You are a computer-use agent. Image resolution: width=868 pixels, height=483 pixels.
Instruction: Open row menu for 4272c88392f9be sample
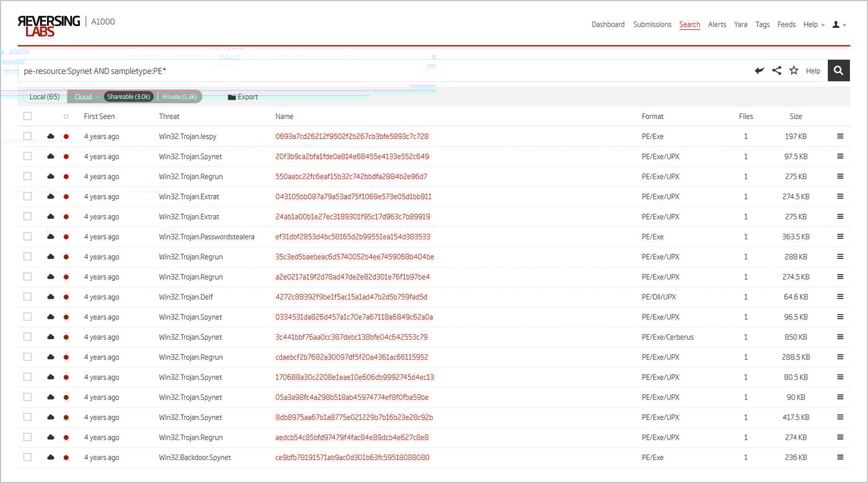point(840,296)
